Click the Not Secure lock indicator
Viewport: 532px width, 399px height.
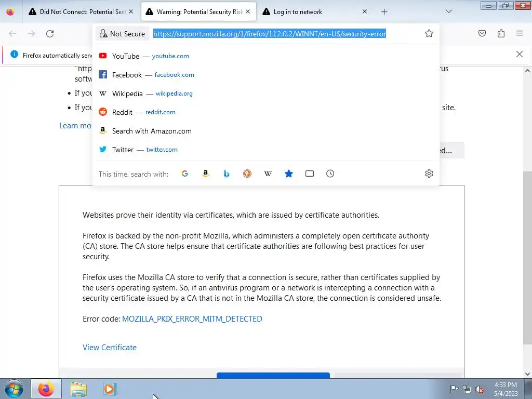click(122, 34)
